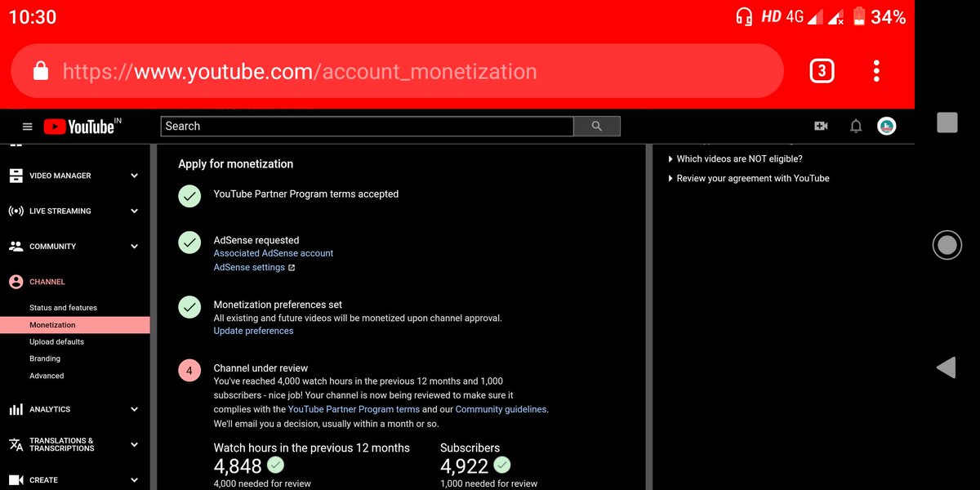Click '4,000 needed for review' text

(x=262, y=483)
